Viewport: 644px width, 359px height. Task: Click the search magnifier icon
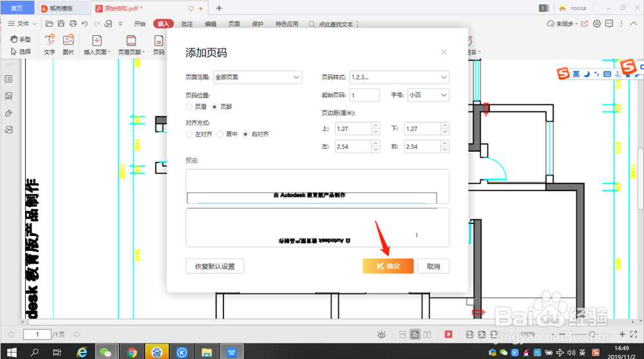[312, 24]
